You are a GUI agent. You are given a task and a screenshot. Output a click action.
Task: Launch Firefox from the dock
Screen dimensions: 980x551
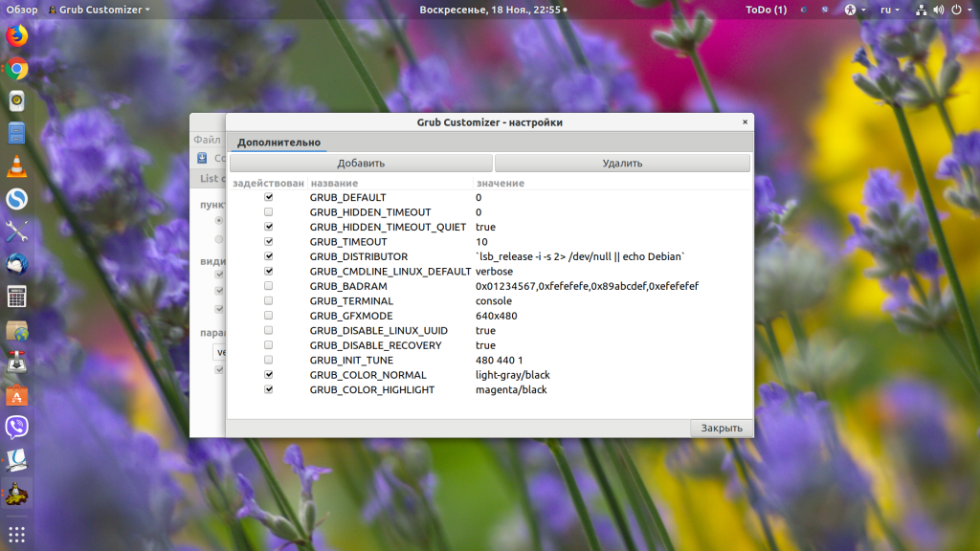click(16, 36)
